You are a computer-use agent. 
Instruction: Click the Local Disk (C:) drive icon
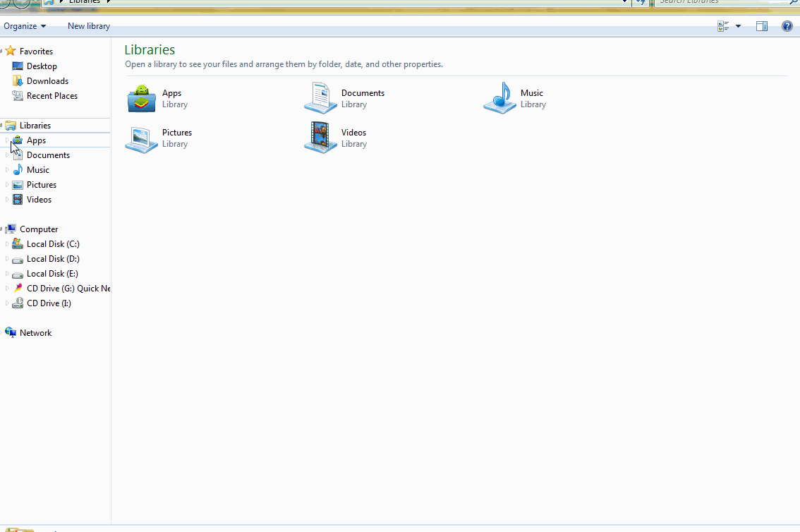(x=18, y=244)
